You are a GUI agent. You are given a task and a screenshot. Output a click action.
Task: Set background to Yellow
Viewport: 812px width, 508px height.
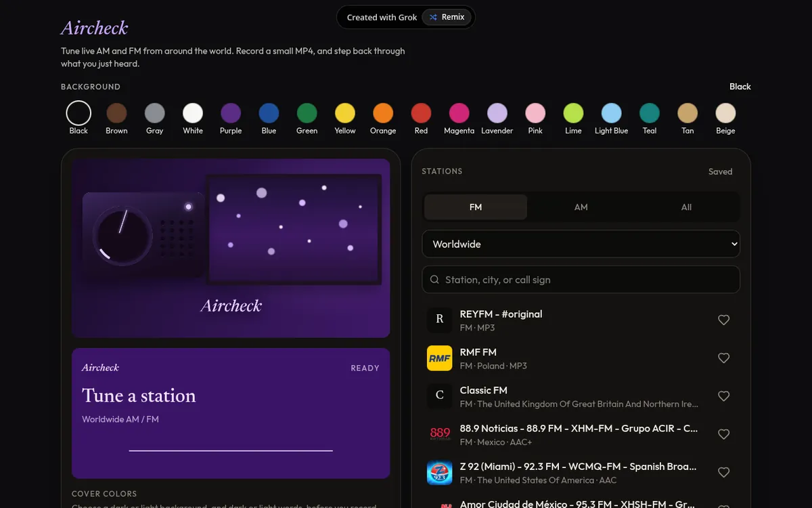(345, 113)
